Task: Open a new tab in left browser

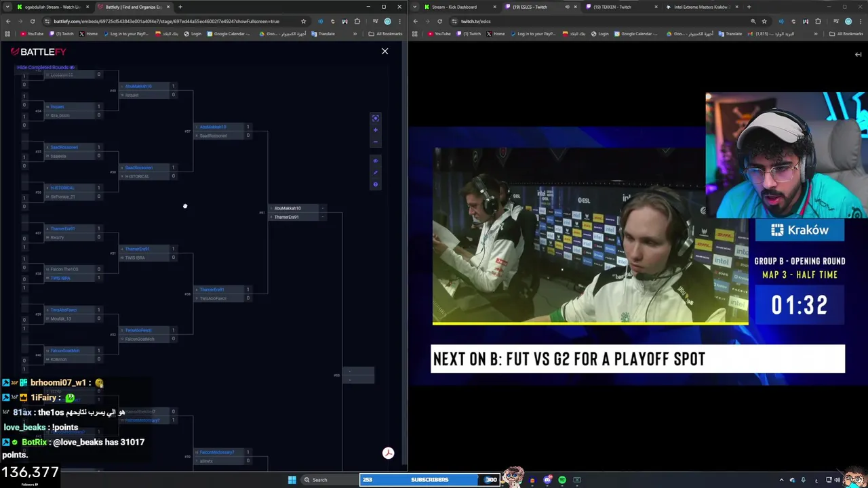Action: 180,7
